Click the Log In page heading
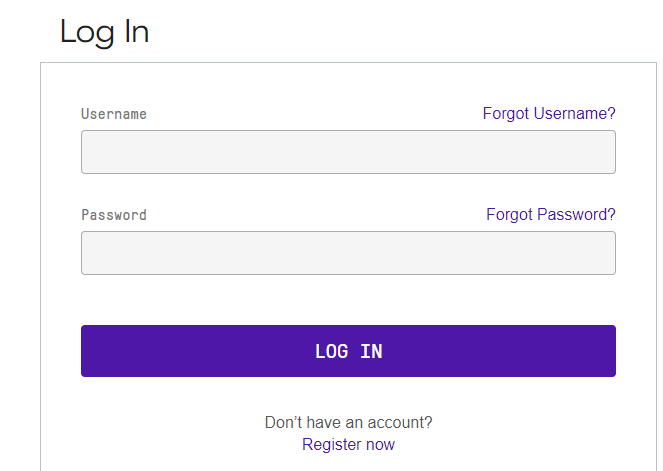 [104, 32]
